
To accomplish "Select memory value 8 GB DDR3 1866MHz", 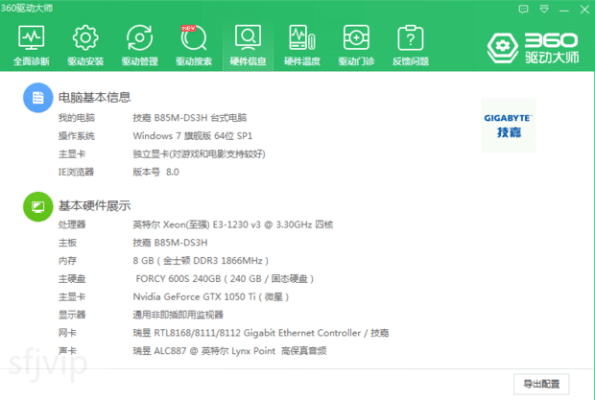I will coord(201,261).
